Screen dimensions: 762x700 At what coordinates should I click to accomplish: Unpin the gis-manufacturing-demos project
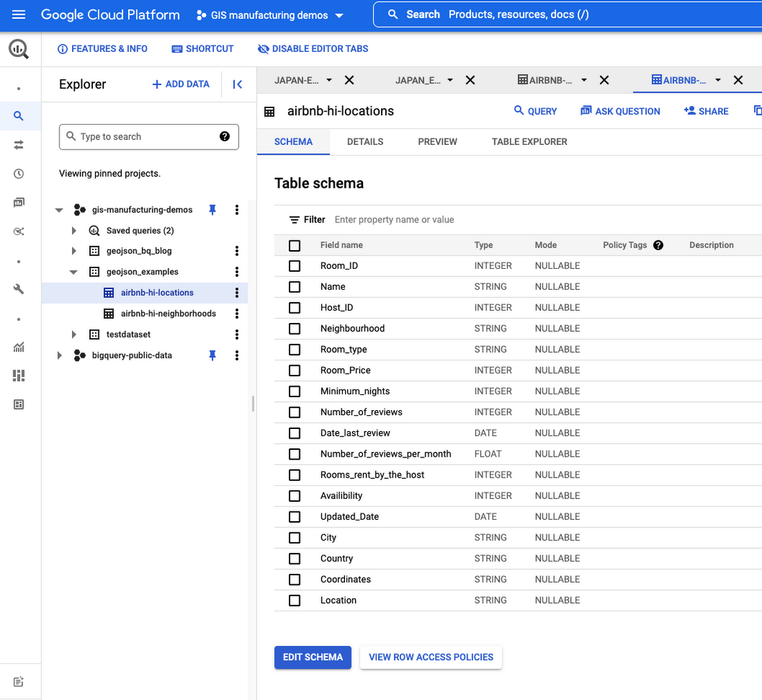(x=213, y=209)
